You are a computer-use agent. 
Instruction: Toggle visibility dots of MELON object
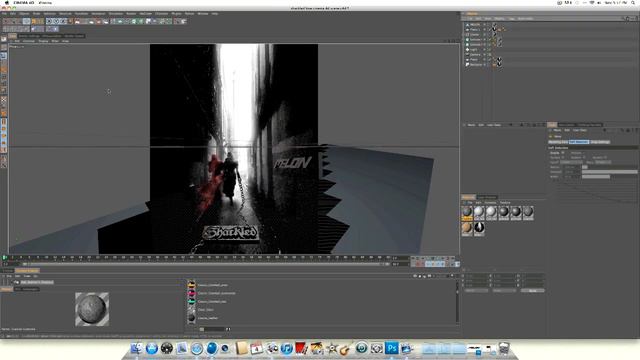484,24
